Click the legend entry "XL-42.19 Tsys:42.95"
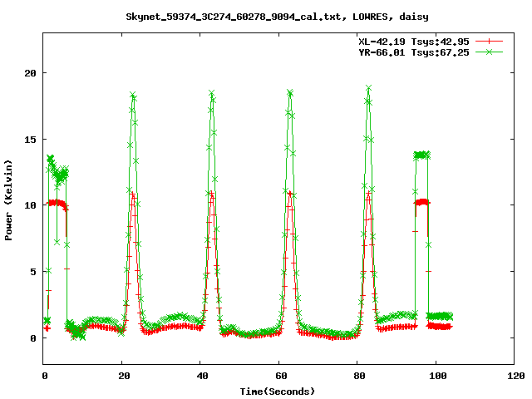 coord(414,42)
